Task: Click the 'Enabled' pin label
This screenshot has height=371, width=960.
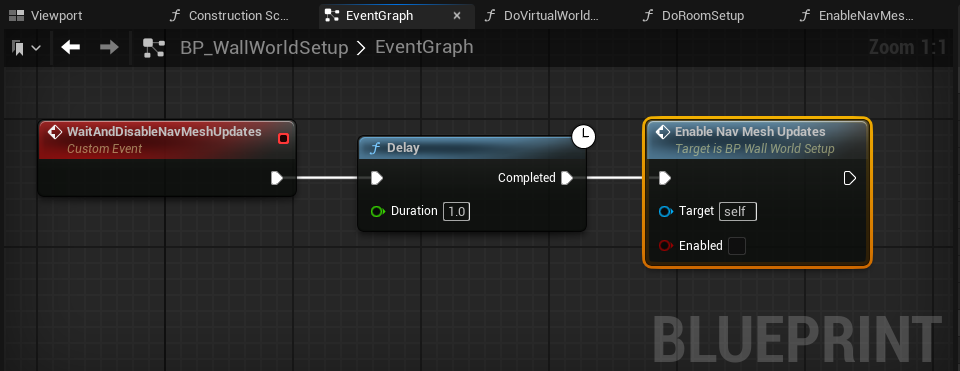Action: [x=701, y=246]
